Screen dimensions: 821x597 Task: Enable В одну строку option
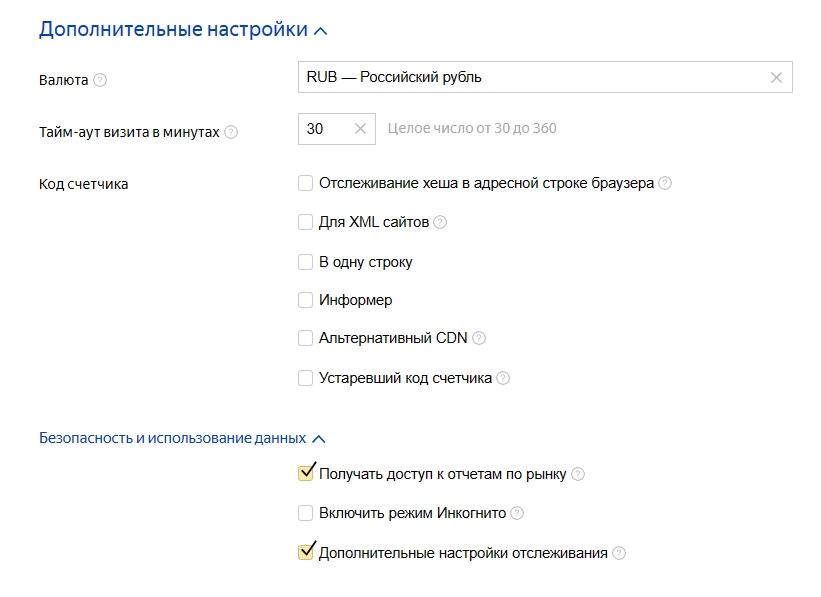coord(305,262)
